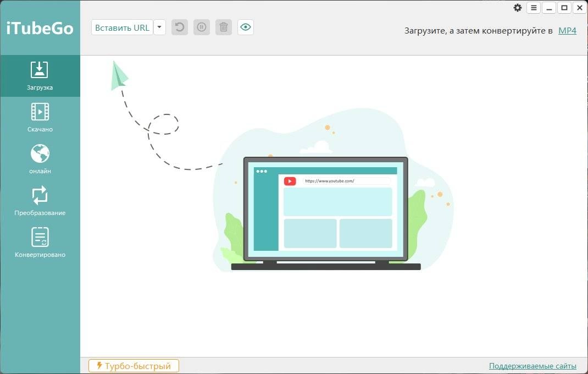Click the pause all downloads icon

[x=202, y=28]
